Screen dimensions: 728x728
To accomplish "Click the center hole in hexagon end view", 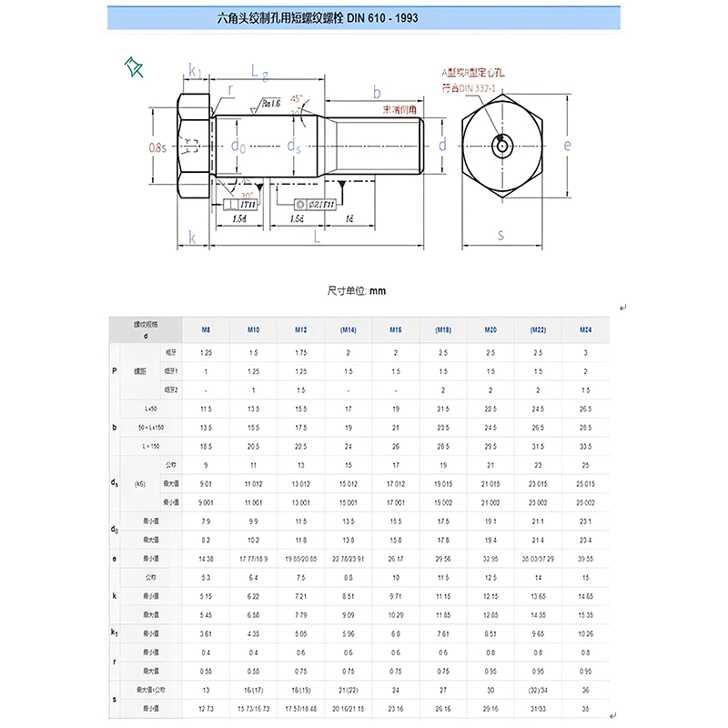I will pyautogui.click(x=500, y=146).
